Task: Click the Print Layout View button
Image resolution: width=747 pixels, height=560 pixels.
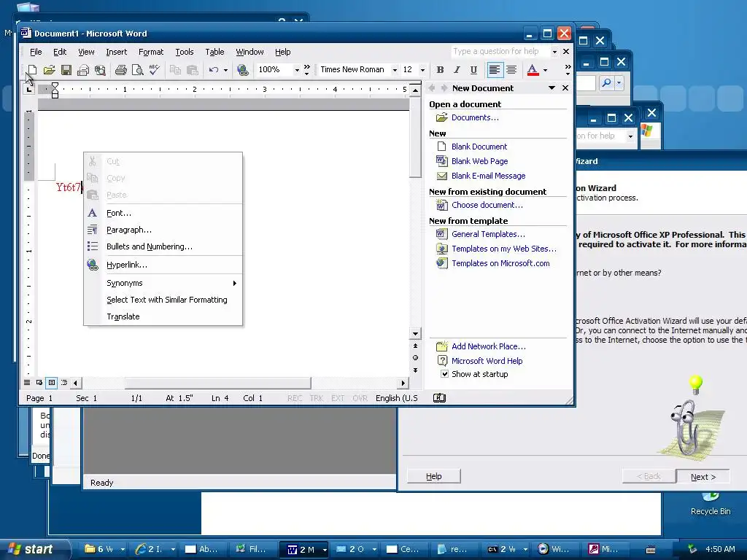Action: pyautogui.click(x=52, y=382)
